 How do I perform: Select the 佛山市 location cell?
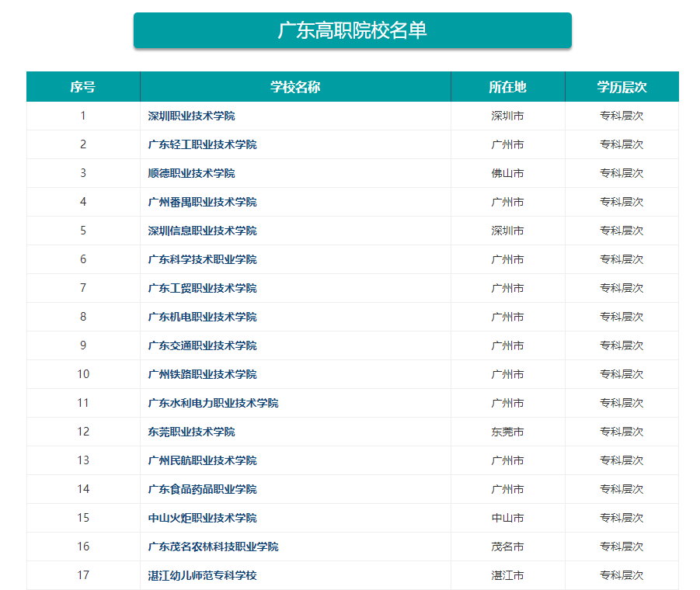(x=507, y=173)
